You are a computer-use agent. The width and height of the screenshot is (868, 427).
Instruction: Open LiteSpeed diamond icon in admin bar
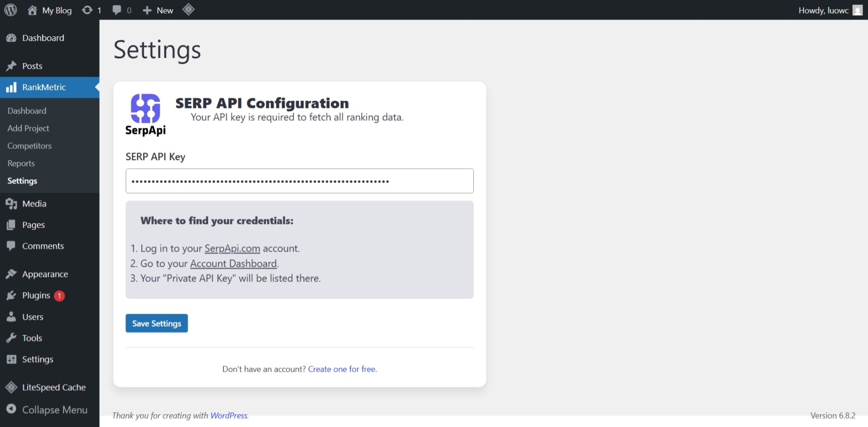(189, 10)
